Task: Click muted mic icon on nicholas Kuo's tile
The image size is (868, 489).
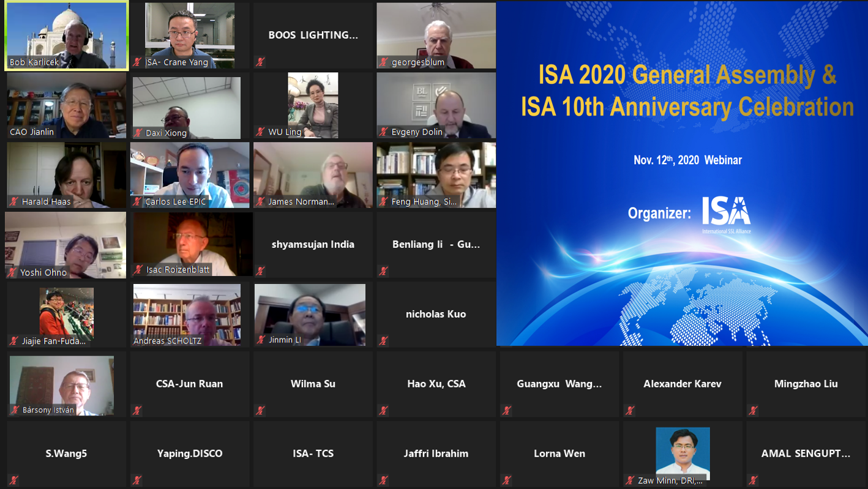Action: 384,341
